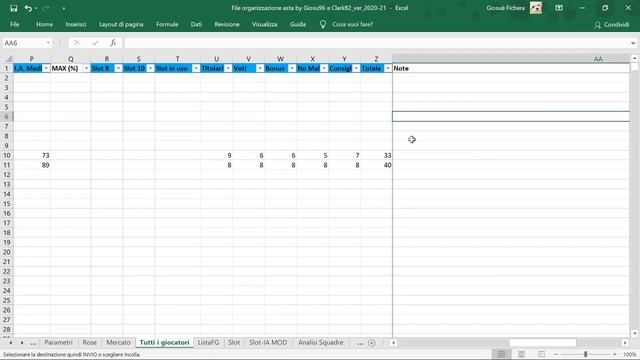Open the ribbon display options icon
640x360 pixels.
click(x=559, y=8)
